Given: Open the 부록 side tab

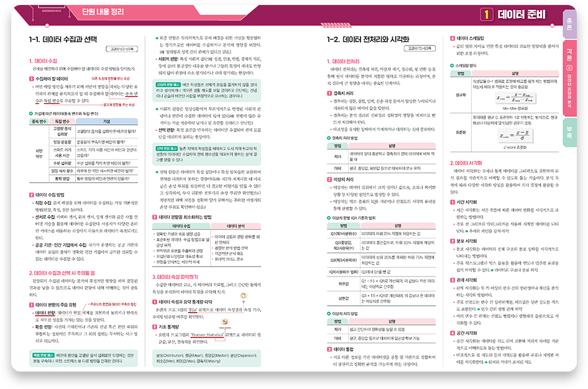Looking at the screenshot, I should tap(569, 132).
